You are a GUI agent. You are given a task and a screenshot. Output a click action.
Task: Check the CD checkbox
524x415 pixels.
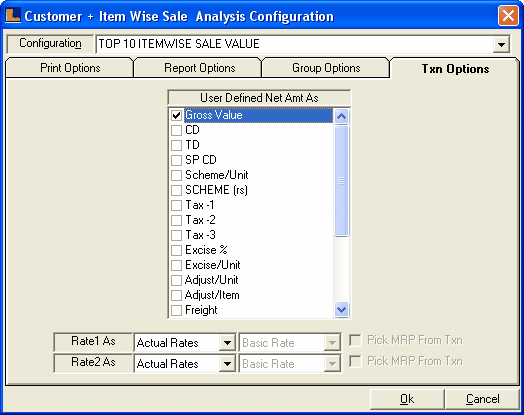point(176,131)
